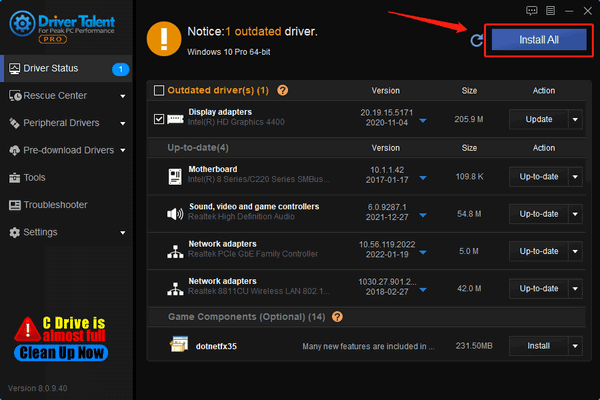
Task: Click the Settings gear icon
Action: [15, 232]
